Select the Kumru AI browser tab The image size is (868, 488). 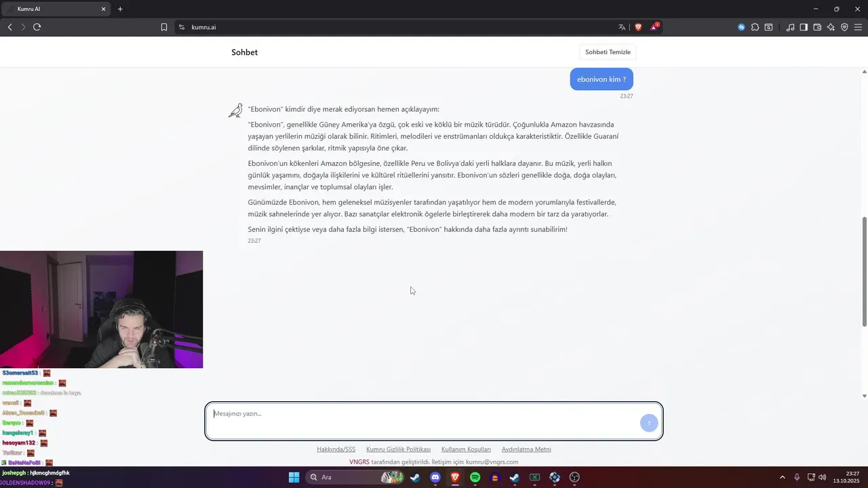57,9
